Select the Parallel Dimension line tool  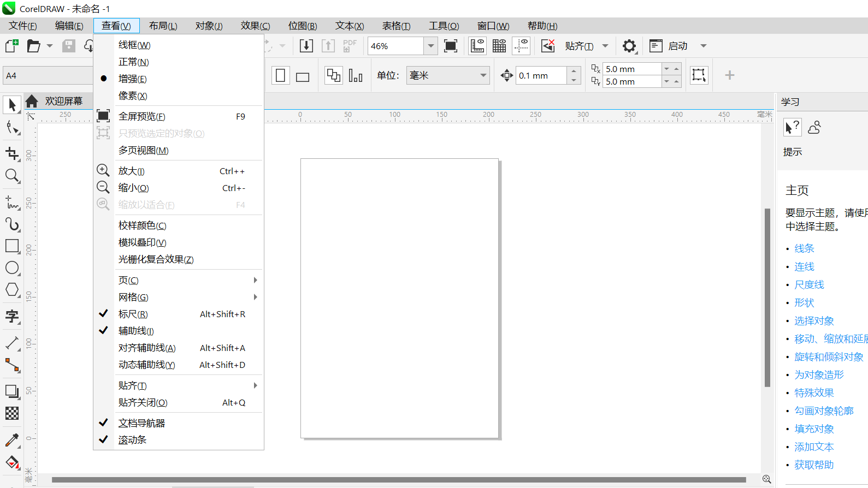[x=12, y=343]
